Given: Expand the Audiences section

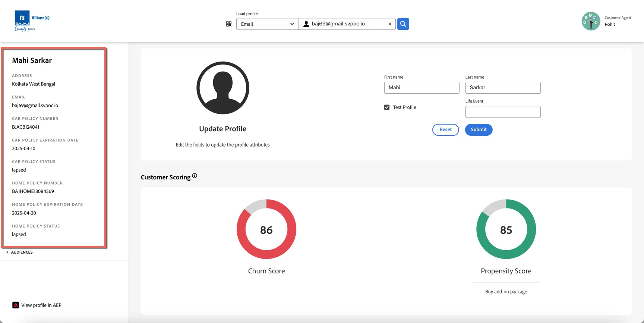Looking at the screenshot, I should coord(19,252).
